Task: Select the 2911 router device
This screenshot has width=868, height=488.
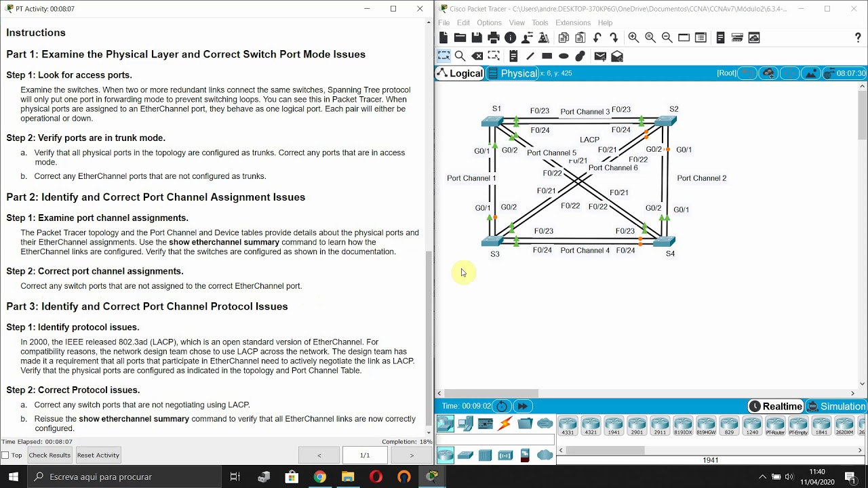Action: pyautogui.click(x=660, y=427)
